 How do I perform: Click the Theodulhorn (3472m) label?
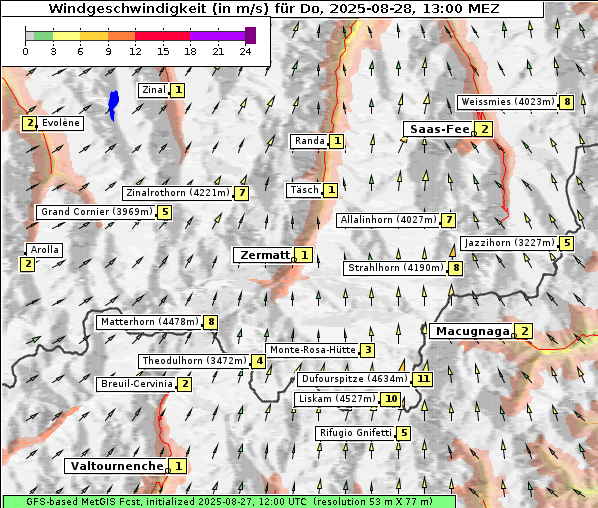point(194,361)
